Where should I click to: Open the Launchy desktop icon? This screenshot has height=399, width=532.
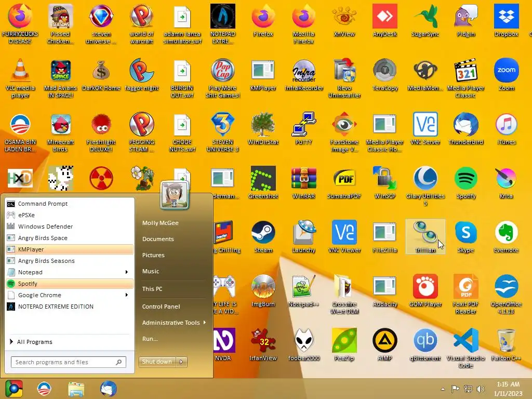click(x=303, y=237)
